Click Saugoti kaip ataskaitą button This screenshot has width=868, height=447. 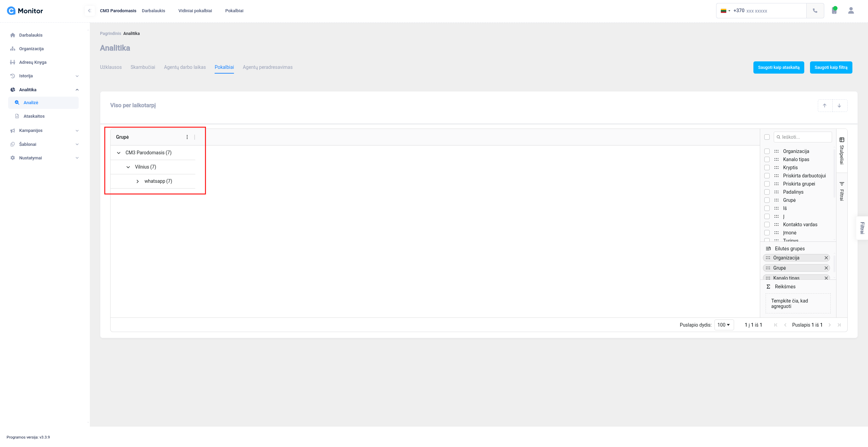pos(779,67)
